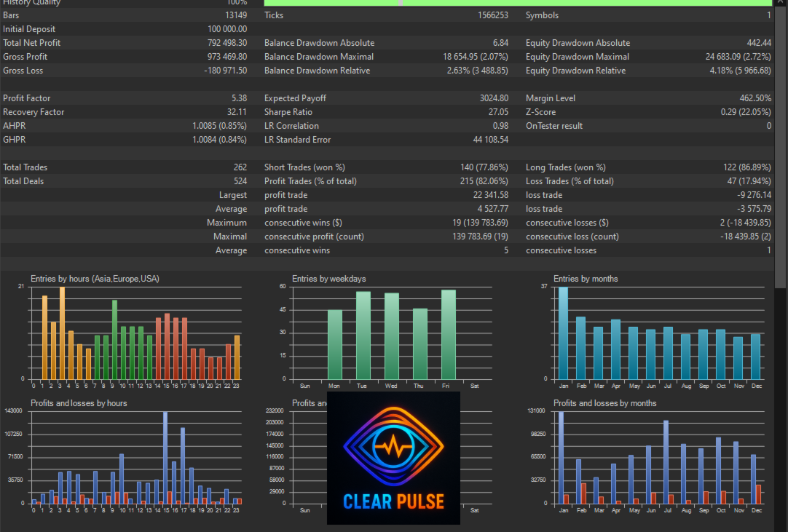Screen dimensions: 788x532
Task: Click the Equity Drawdown Relative label
Action: tap(575, 71)
